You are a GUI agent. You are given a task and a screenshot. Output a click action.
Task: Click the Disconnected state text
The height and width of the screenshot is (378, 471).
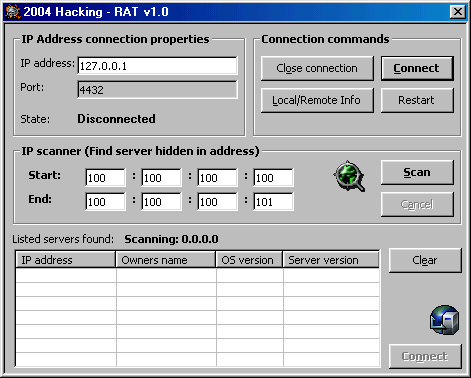tap(116, 119)
